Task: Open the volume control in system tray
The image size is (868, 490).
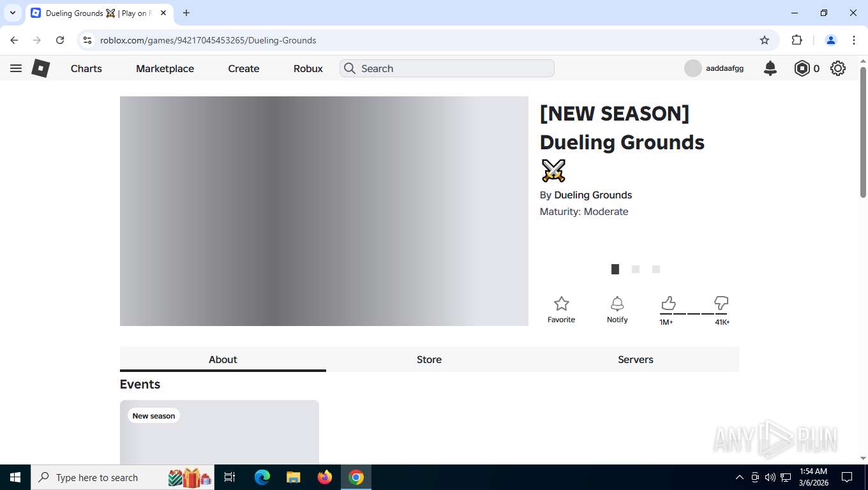Action: [x=770, y=477]
